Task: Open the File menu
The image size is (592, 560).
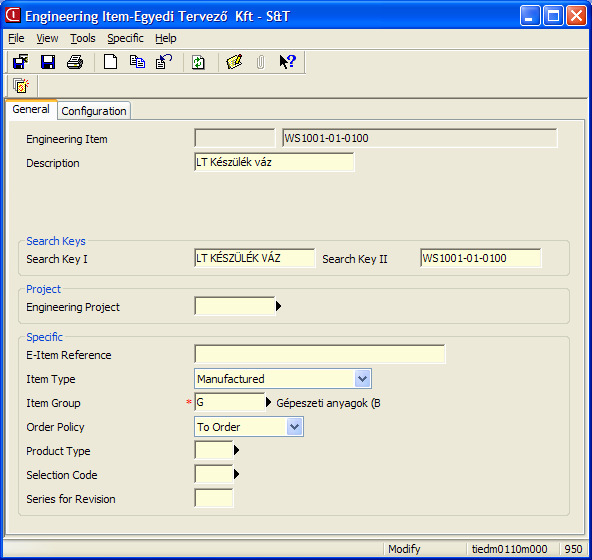Action: tap(16, 39)
